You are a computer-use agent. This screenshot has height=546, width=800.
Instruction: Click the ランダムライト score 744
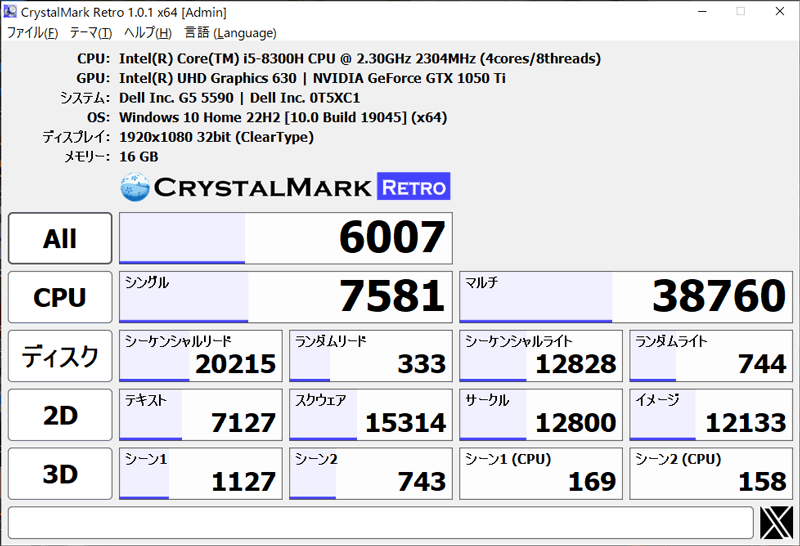point(711,356)
